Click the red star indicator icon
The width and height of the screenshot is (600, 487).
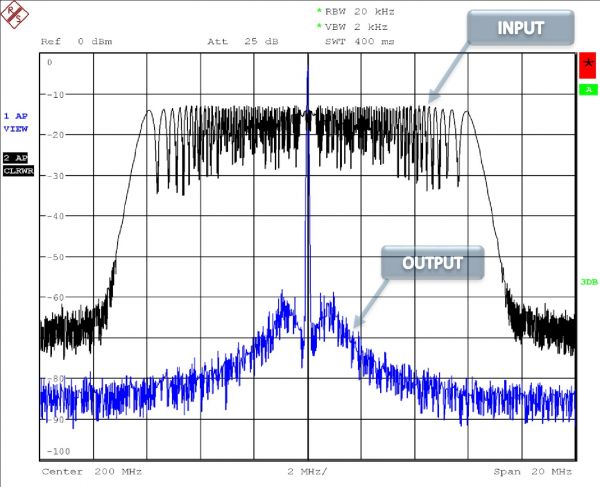(587, 68)
